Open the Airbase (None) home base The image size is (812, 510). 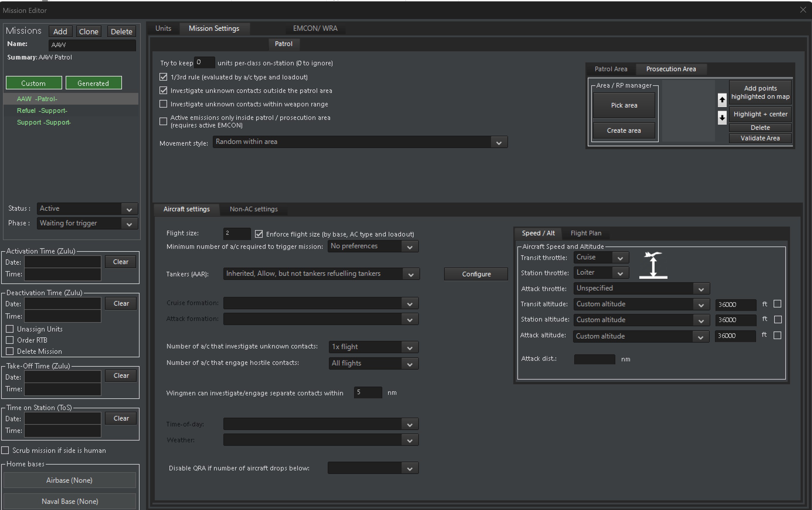pyautogui.click(x=69, y=480)
